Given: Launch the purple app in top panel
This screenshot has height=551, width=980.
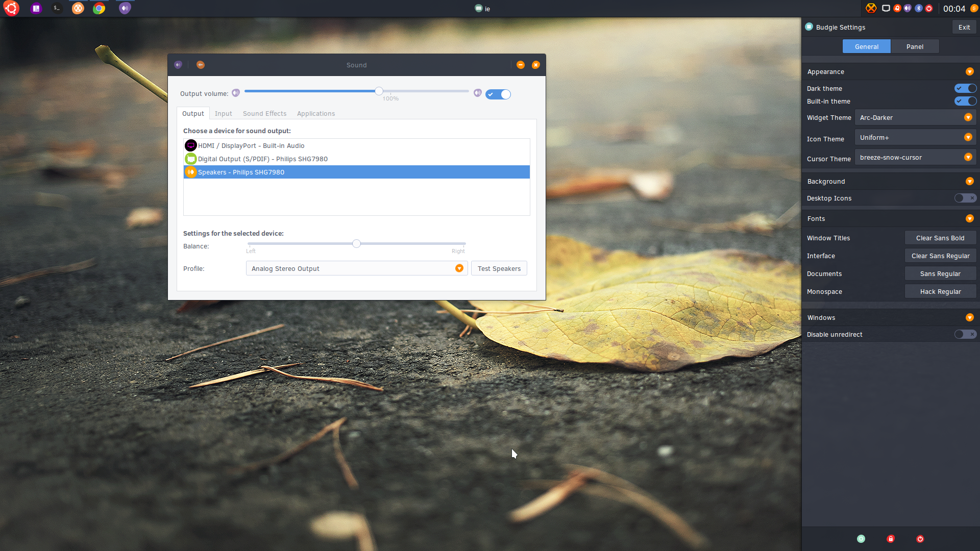Looking at the screenshot, I should click(36, 8).
